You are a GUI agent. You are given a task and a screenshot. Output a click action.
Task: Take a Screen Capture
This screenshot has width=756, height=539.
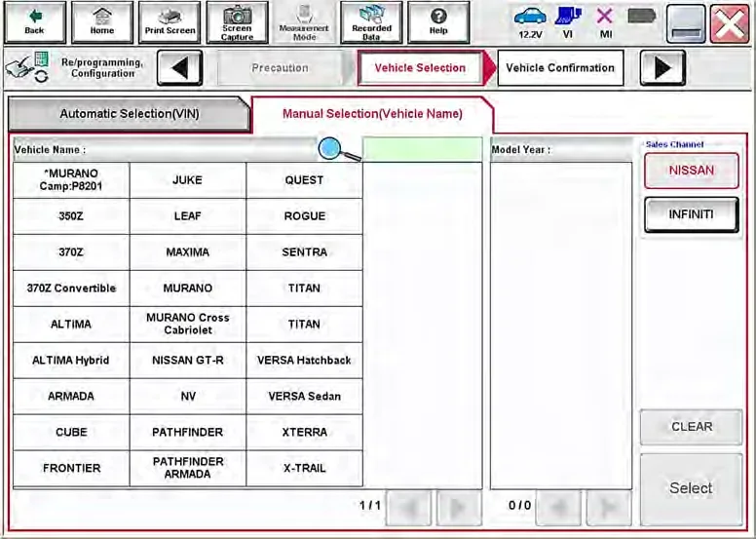coord(237,22)
